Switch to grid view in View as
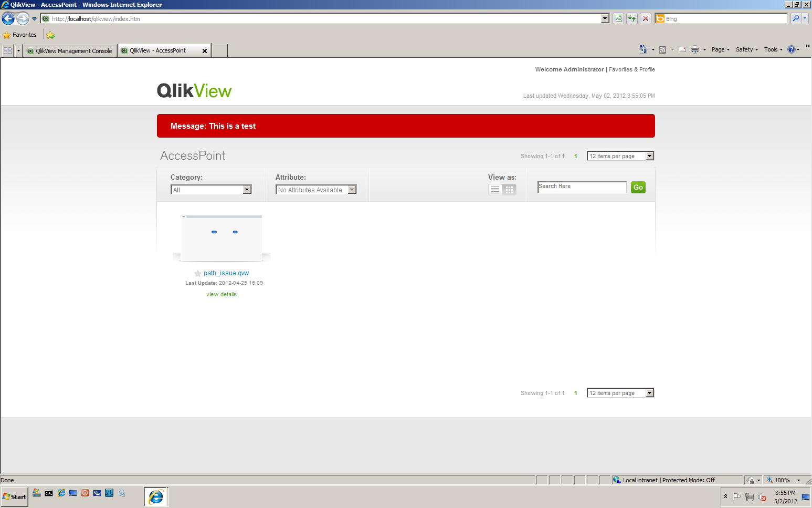812x508 pixels. [x=509, y=190]
